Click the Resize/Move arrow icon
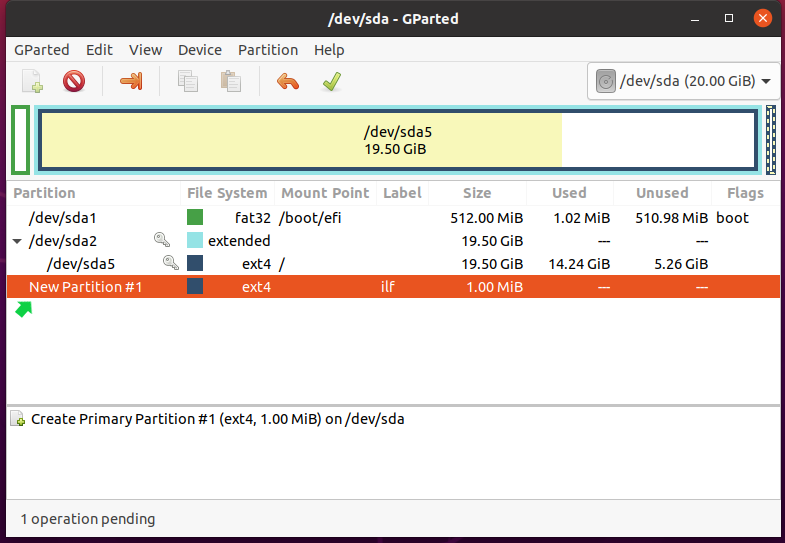 (131, 81)
